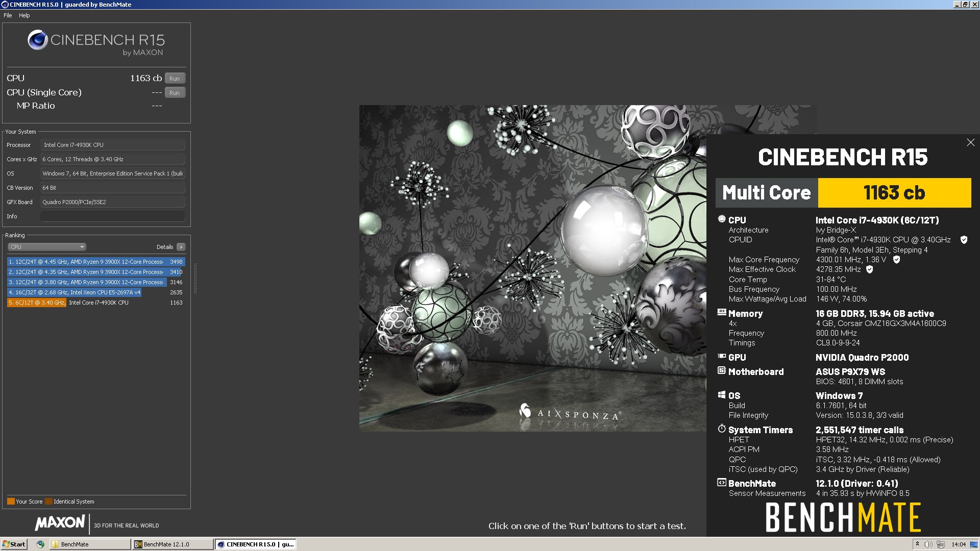Select ranking entry Ryzen 9 3900X at 3.80 GHz
This screenshot has height=551, width=980.
pos(95,282)
